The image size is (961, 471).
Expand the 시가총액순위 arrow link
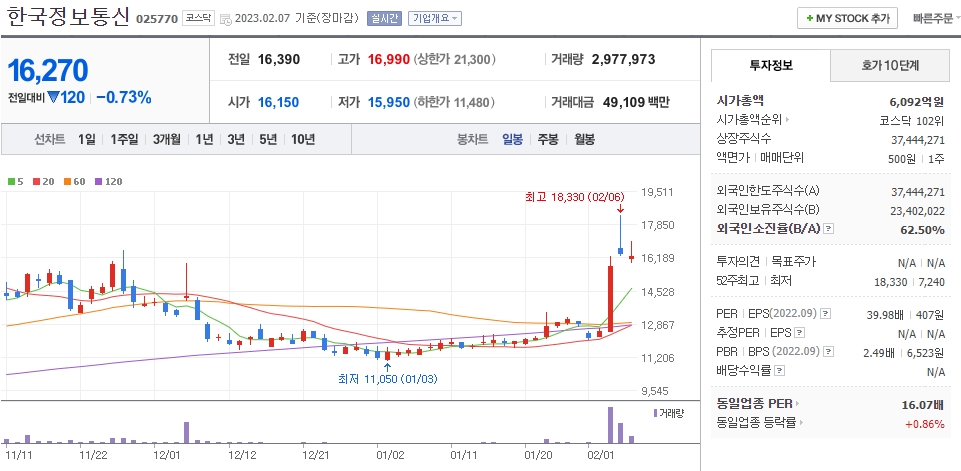[787, 120]
